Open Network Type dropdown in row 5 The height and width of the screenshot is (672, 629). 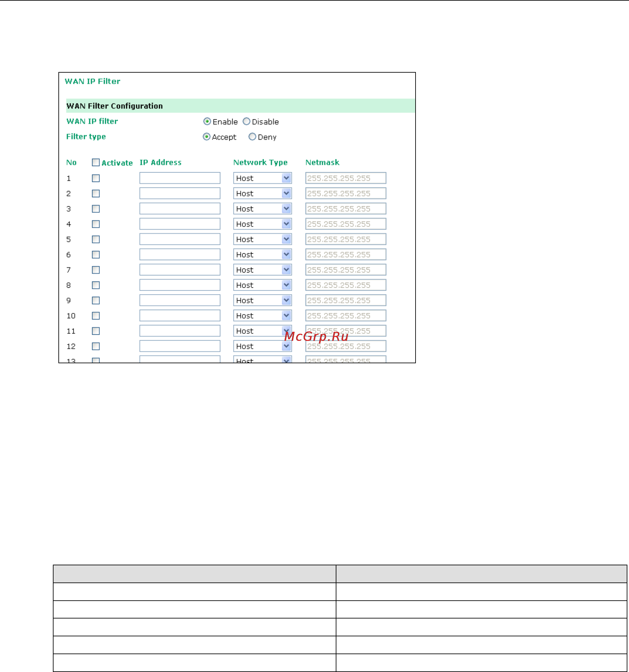[262, 239]
